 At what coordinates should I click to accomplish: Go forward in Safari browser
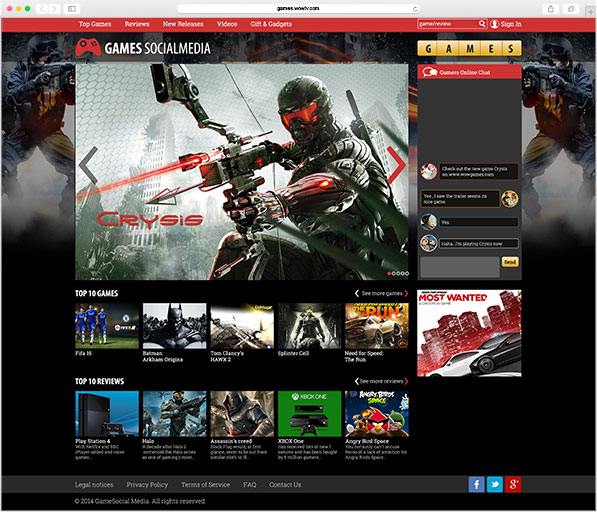point(54,8)
